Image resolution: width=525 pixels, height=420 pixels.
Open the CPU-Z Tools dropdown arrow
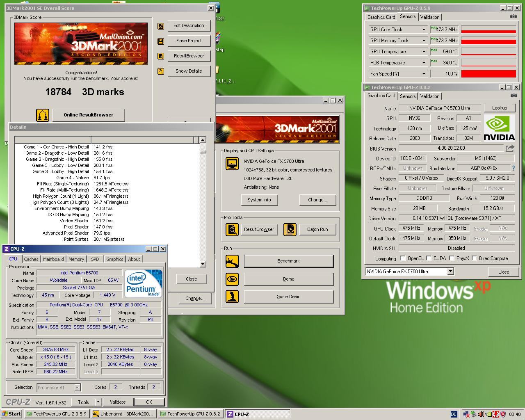98,402
